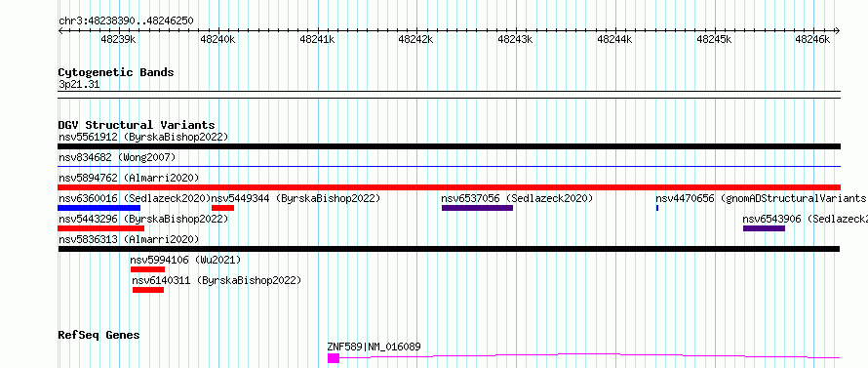
Task: Open the nsv6543906 Sedlazeck variant label
Action: [805, 219]
